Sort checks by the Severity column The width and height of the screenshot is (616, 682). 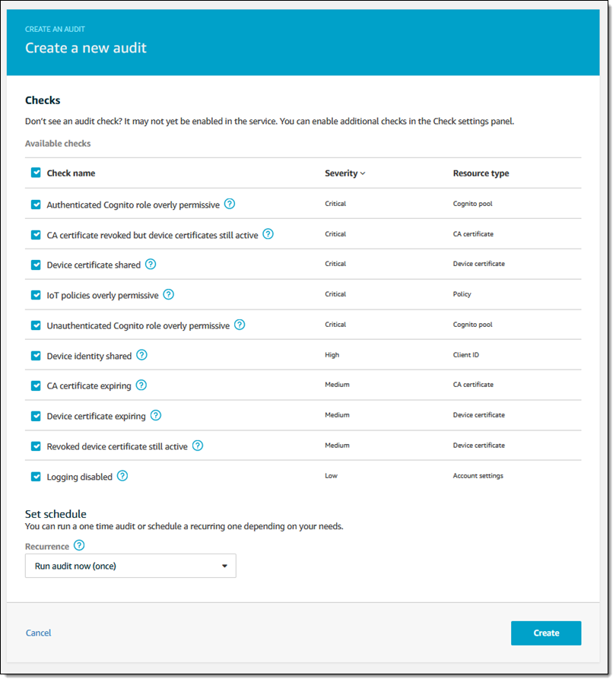pos(345,173)
